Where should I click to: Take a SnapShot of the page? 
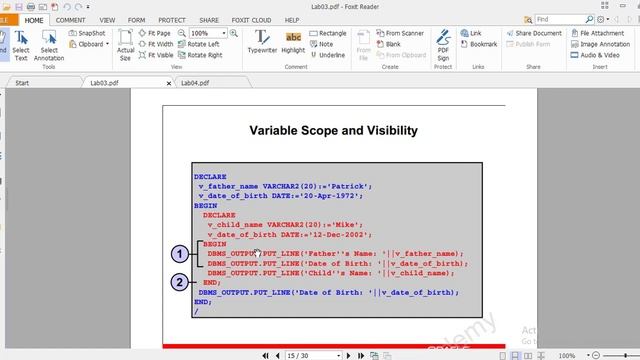click(x=87, y=33)
